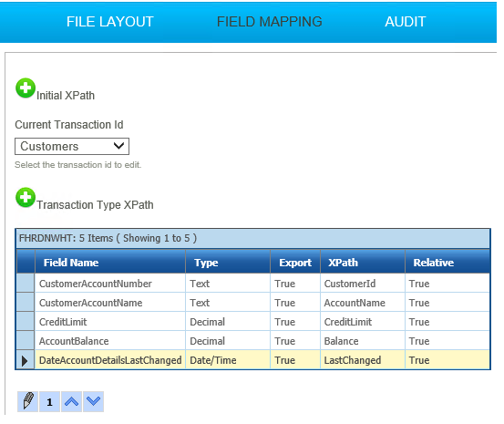Switch to the FIELD MAPPING tab
Screen dimensions: 504x424
point(270,22)
